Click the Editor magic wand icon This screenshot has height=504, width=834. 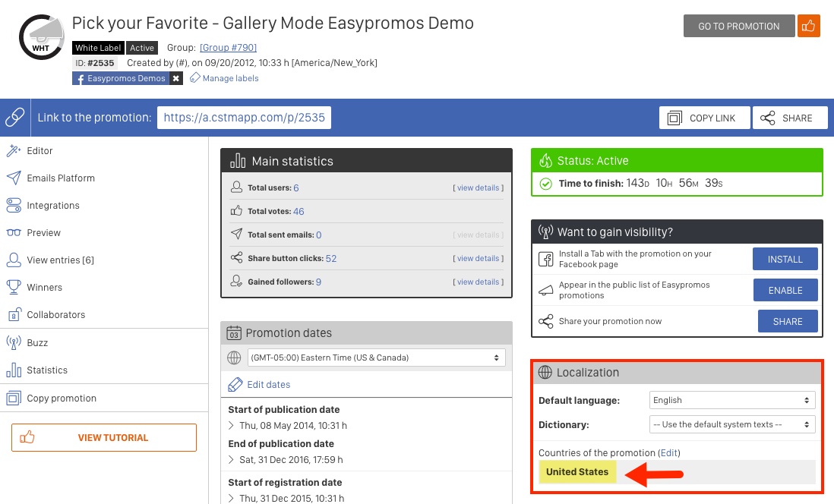pos(14,150)
